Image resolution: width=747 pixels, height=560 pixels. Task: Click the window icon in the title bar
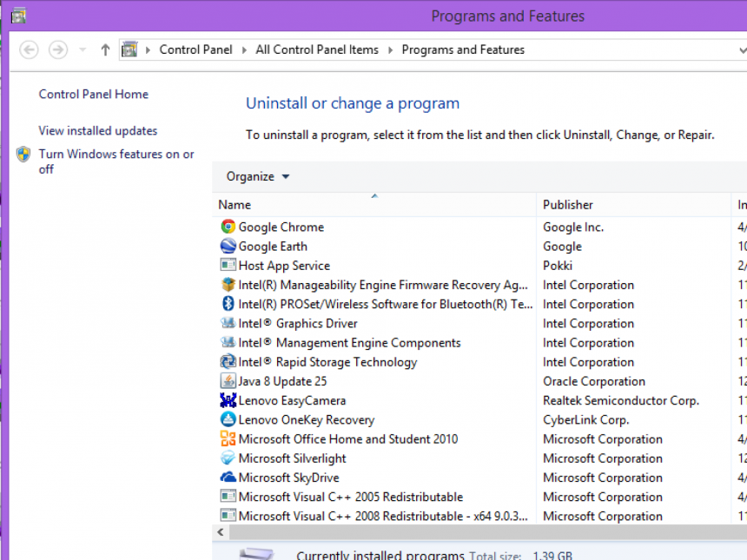click(x=18, y=16)
